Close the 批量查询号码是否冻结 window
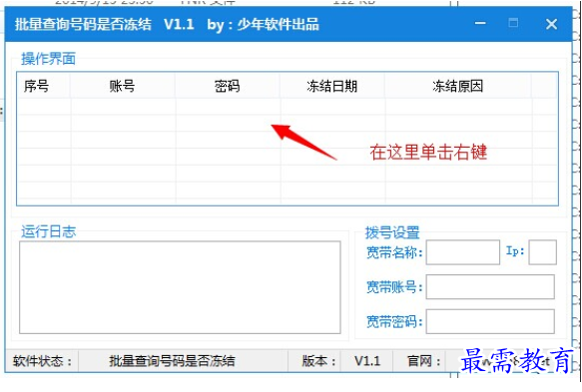This screenshot has height=392, width=582. (x=552, y=24)
